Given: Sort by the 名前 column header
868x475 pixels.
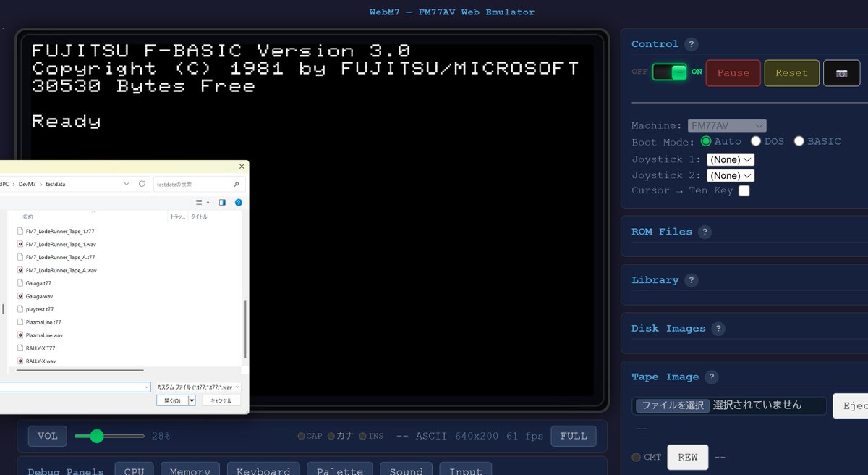Looking at the screenshot, I should (27, 217).
